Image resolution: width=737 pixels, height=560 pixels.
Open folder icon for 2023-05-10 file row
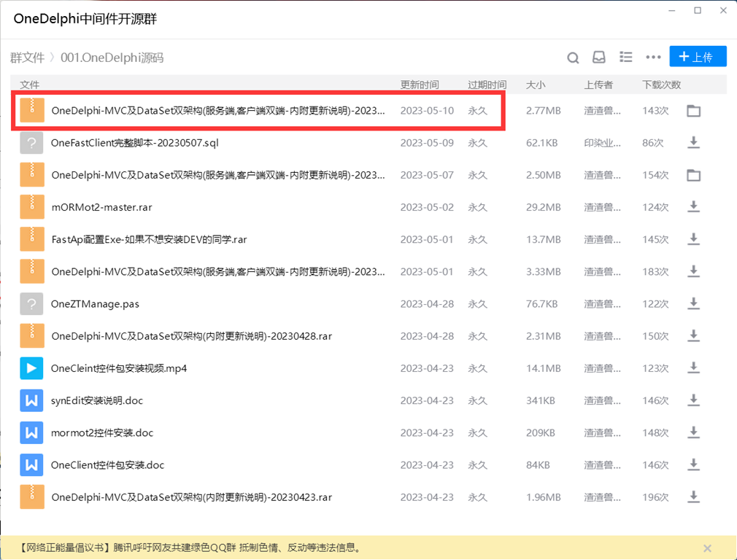(x=693, y=111)
